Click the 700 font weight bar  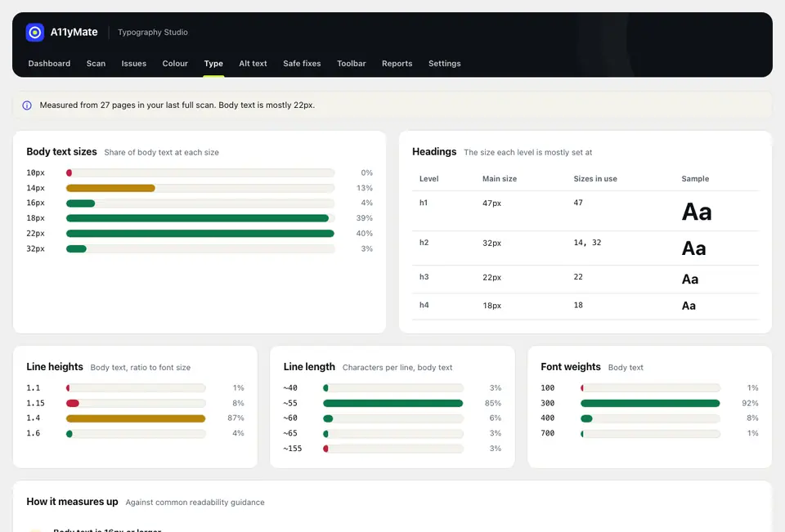[x=650, y=433]
